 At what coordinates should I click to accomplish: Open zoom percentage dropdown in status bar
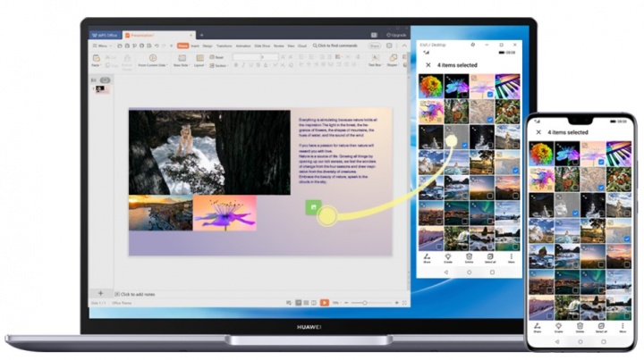pyautogui.click(x=336, y=303)
